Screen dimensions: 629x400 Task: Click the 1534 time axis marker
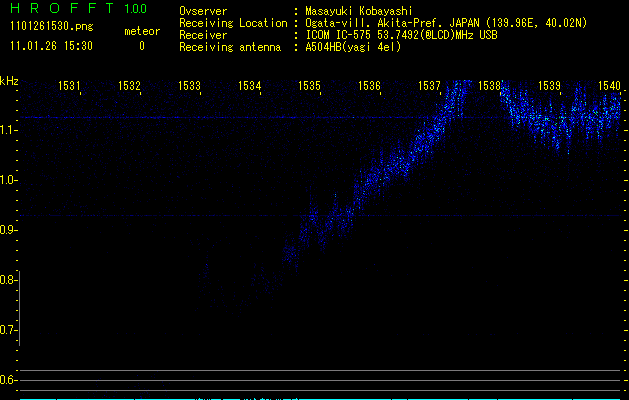[249, 85]
